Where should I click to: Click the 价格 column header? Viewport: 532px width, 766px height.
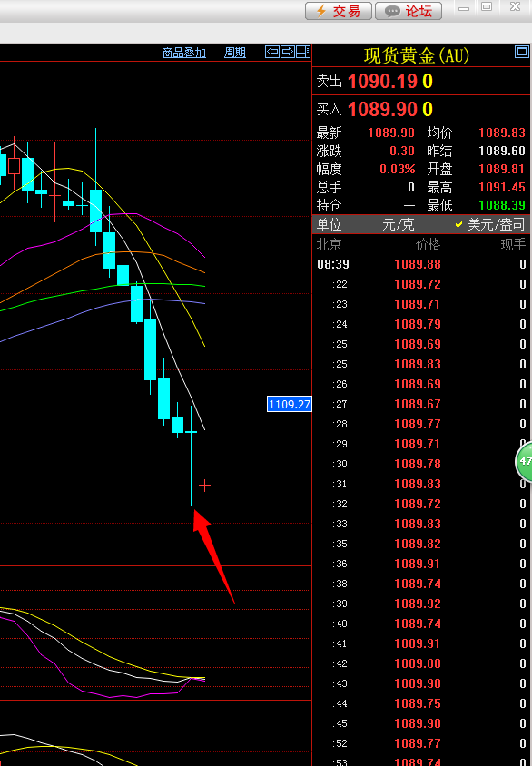point(428,245)
